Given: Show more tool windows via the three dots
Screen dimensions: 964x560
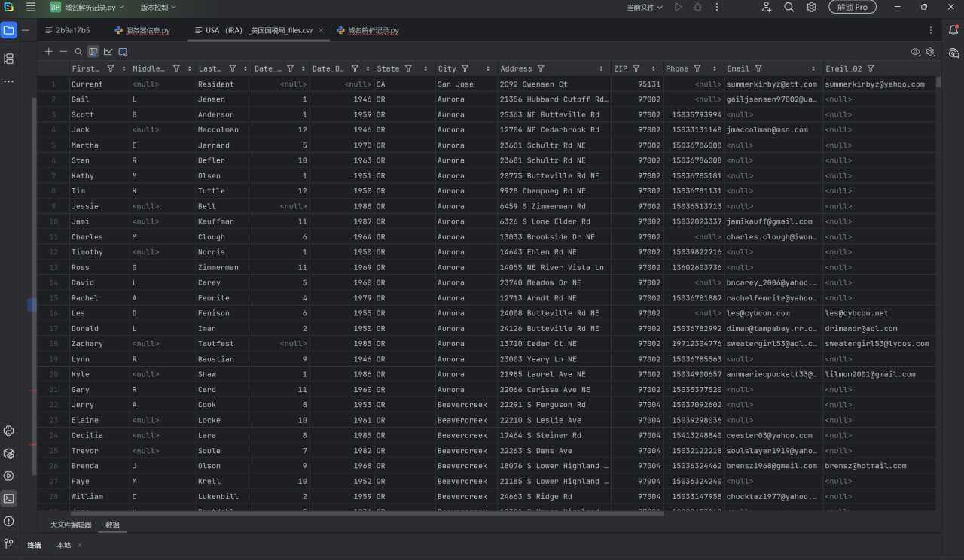Looking at the screenshot, I should [9, 81].
